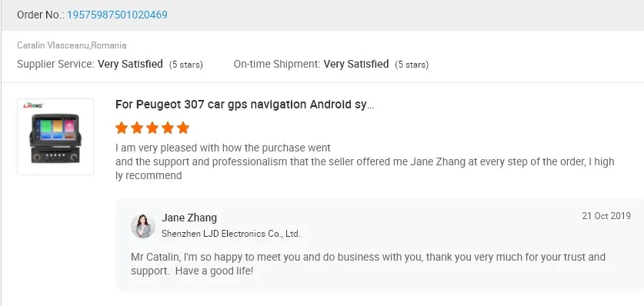Click Jane Zhang's reply message text

(x=368, y=264)
